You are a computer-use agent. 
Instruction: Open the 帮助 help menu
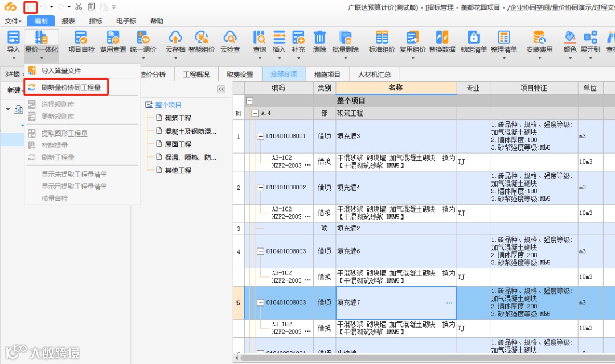pyautogui.click(x=157, y=21)
